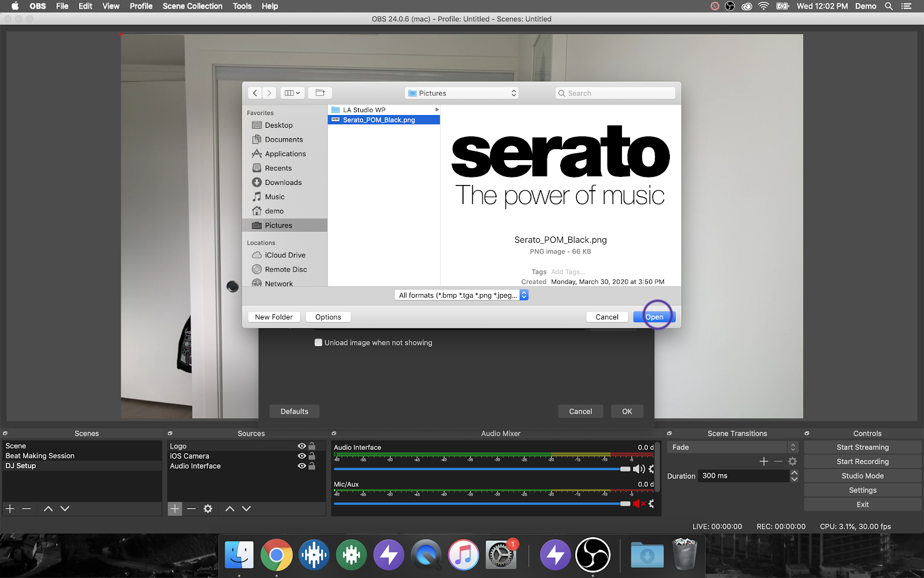Click the Search field in file dialog
The image size is (924, 578).
click(x=615, y=93)
